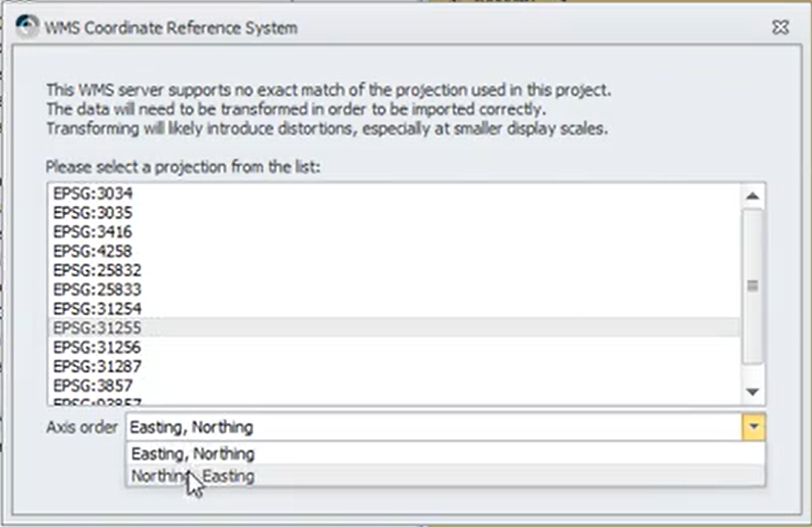Click the projection list scrollbar thumb
This screenshot has height=527, width=812.
click(x=753, y=286)
